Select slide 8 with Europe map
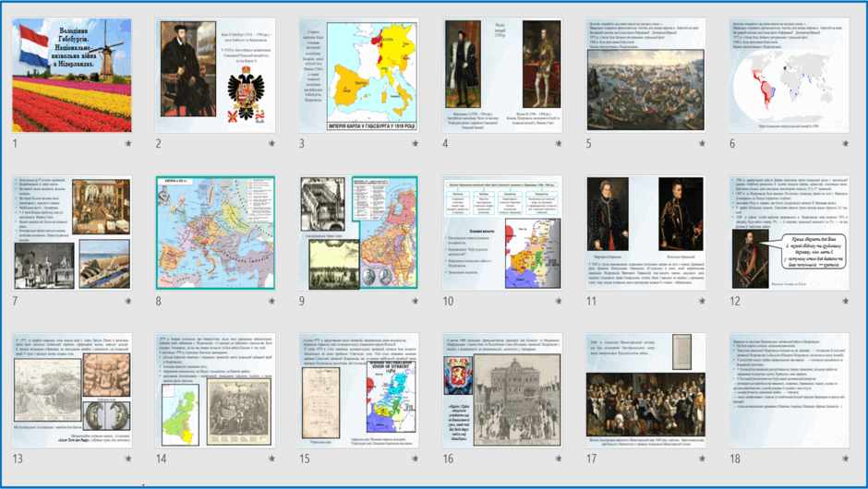Screen dimensions: 868x489 (215, 233)
